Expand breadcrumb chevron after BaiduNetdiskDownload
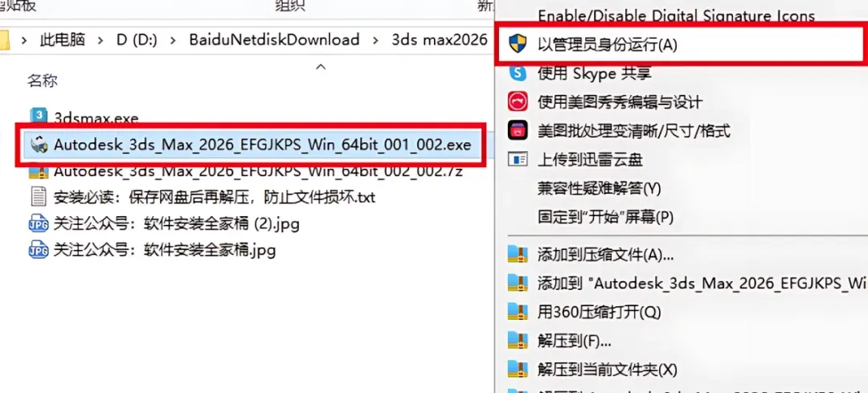Viewport: 868px width, 393px height. [x=376, y=40]
